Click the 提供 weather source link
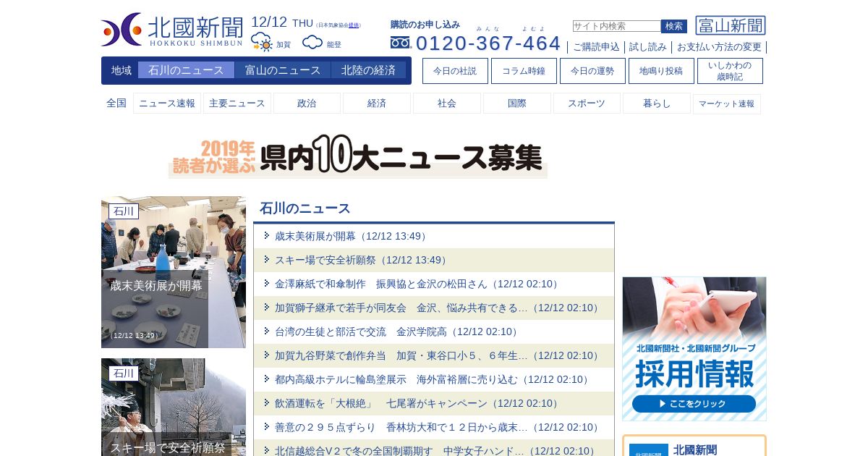Image resolution: width=868 pixels, height=456 pixels. coord(353,25)
